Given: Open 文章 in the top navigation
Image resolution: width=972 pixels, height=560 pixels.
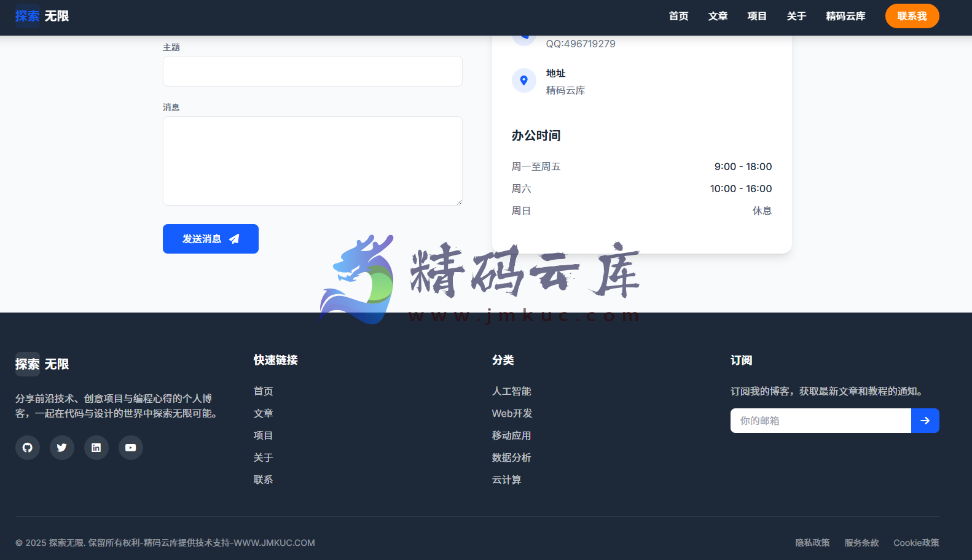Looking at the screenshot, I should (x=718, y=16).
